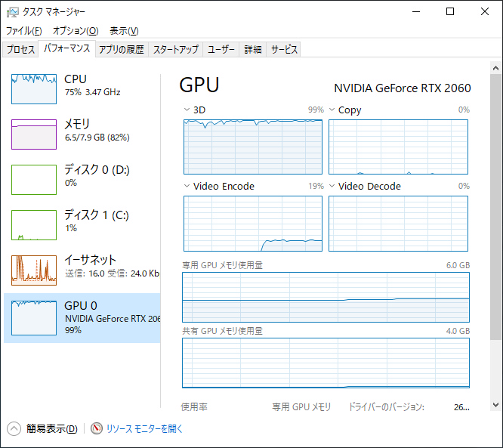Switch to the ユーザー tab
Image resolution: width=503 pixels, height=448 pixels.
(x=221, y=49)
